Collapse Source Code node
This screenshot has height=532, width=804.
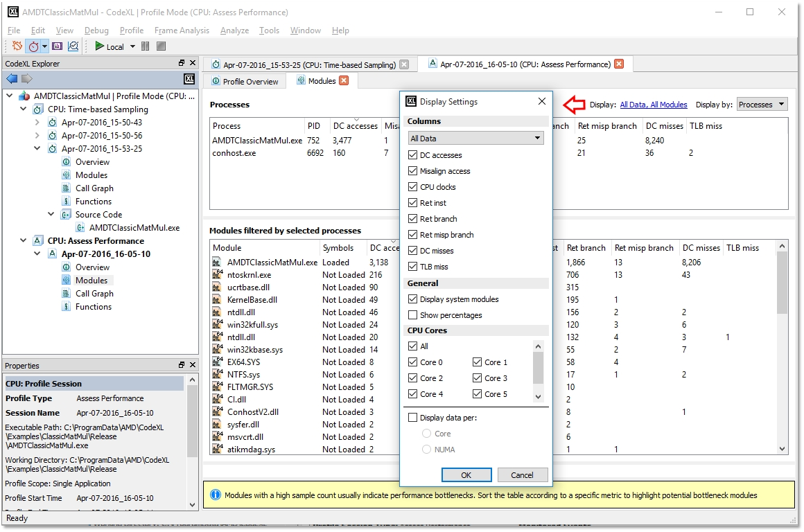51,214
